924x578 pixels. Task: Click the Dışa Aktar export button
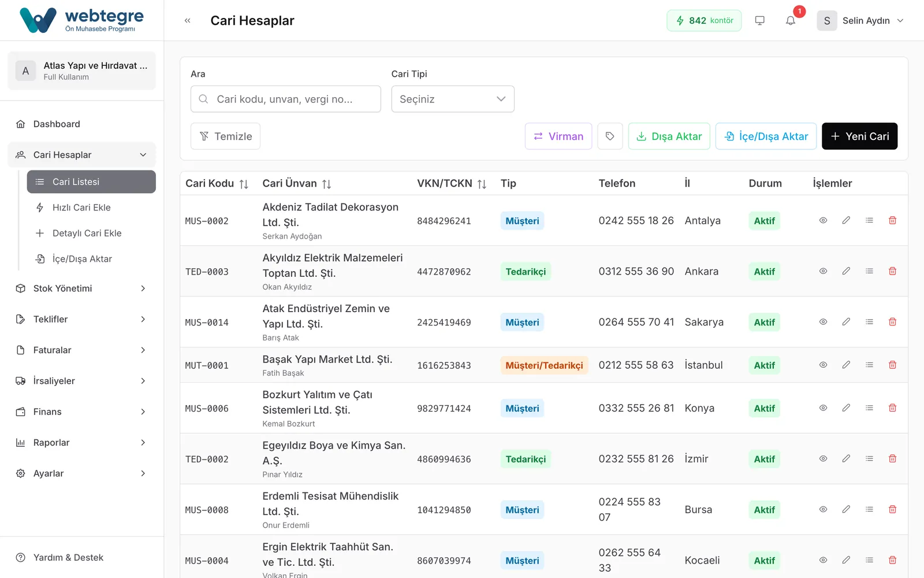pyautogui.click(x=669, y=136)
